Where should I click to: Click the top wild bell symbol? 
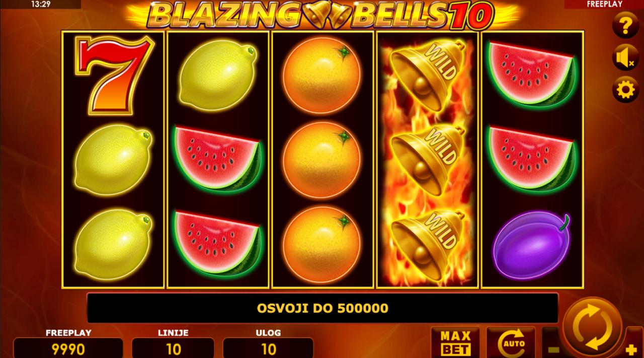(428, 76)
